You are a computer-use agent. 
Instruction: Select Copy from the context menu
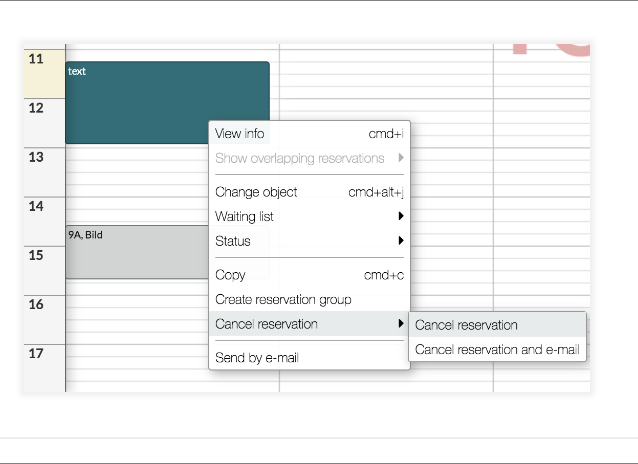tap(309, 275)
